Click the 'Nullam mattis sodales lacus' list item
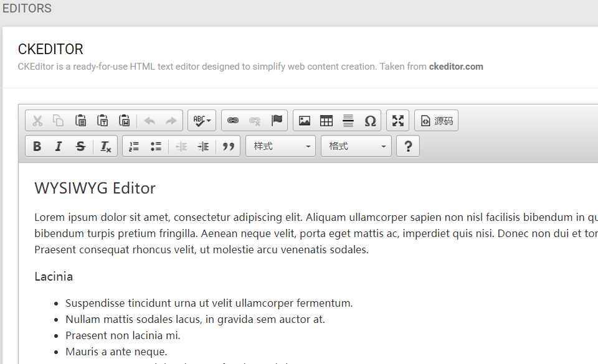This screenshot has height=364, width=598. click(195, 319)
